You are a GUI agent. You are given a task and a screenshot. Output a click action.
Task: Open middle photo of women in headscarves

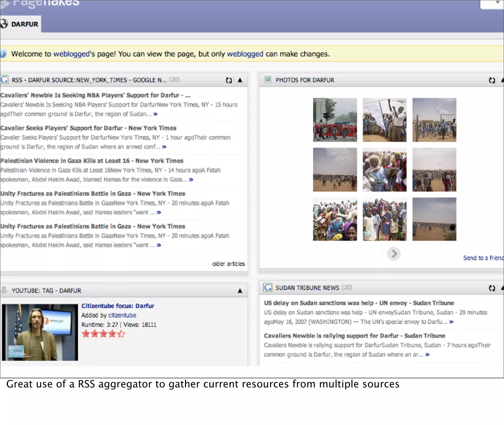(x=385, y=170)
